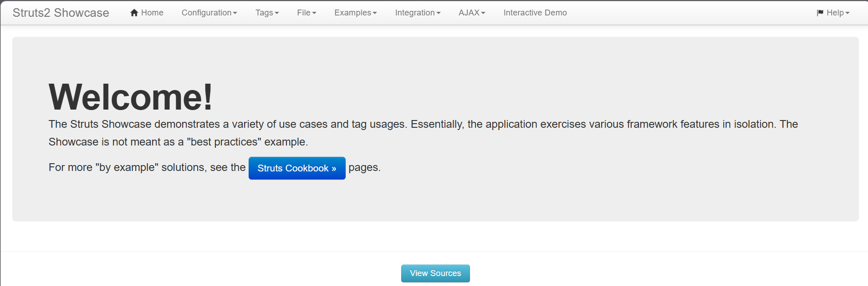Click the Home house icon
Screen dimensions: 868x286
pyautogui.click(x=134, y=13)
